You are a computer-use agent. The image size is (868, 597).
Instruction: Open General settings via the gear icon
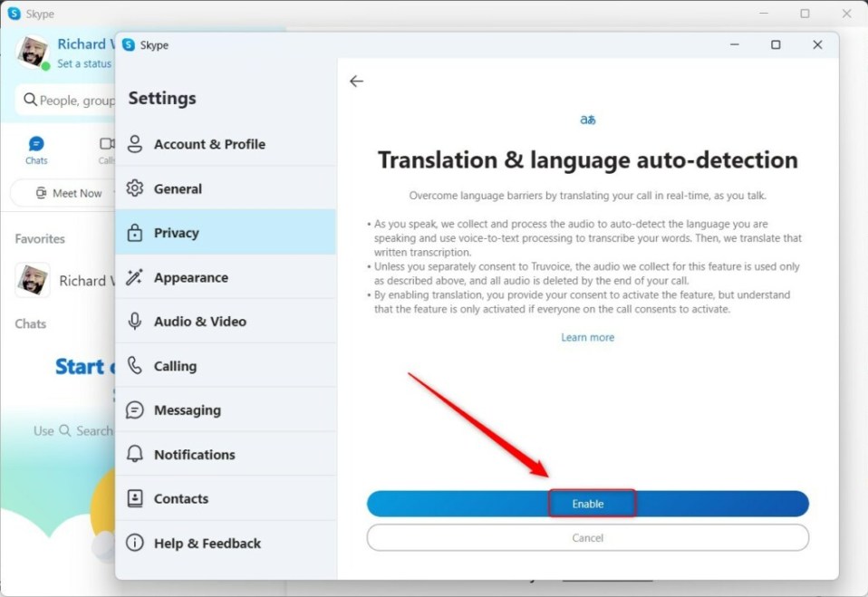click(x=136, y=188)
